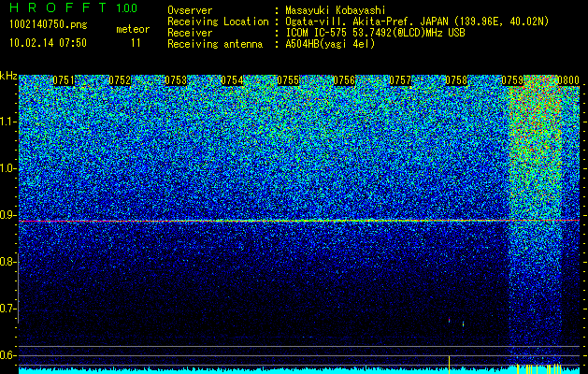This screenshot has height=374, width=588.
Task: Click the 0.6 kHz axis label
Action: click(7, 355)
